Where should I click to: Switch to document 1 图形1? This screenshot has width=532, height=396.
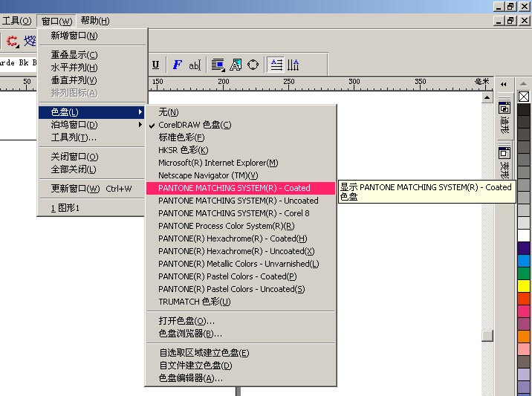point(91,208)
